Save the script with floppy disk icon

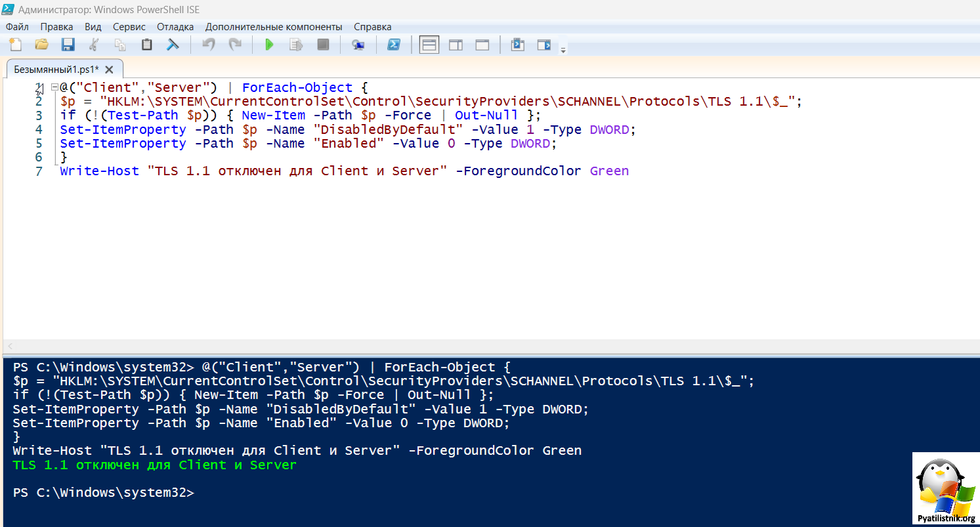(68, 45)
